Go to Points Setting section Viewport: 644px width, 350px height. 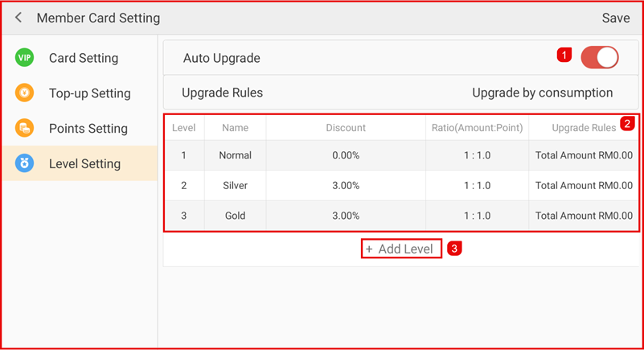coord(88,129)
